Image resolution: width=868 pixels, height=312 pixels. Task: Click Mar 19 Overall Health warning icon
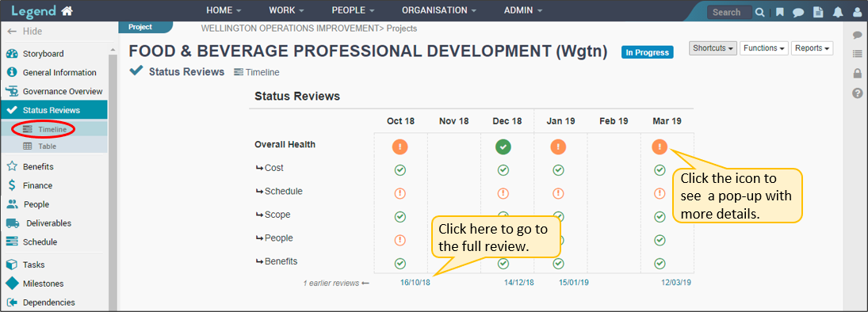coord(660,146)
